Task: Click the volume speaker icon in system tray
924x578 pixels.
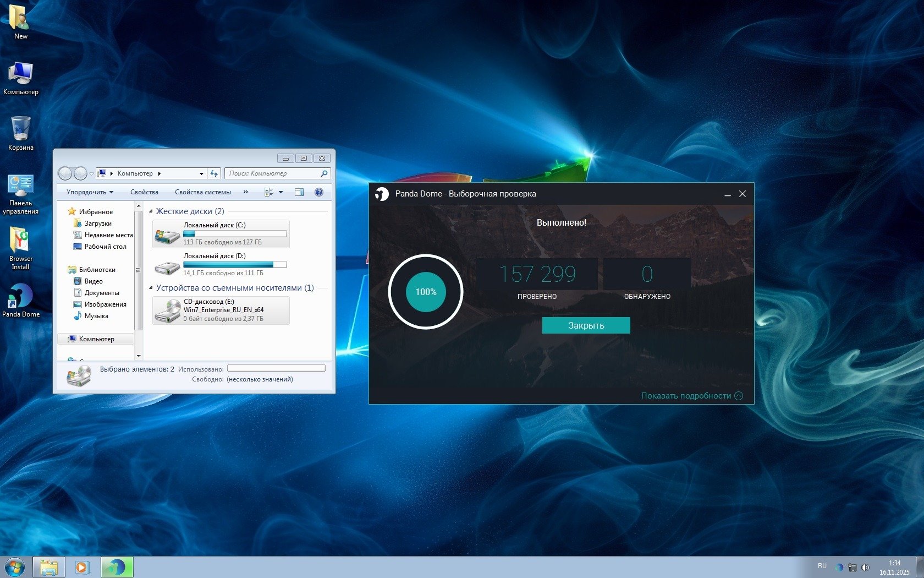Action: (x=865, y=567)
